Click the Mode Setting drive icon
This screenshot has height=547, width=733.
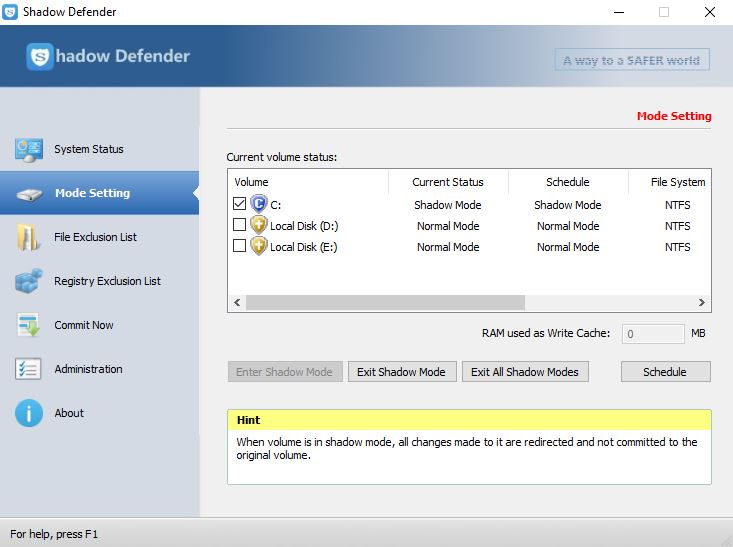pyautogui.click(x=29, y=194)
